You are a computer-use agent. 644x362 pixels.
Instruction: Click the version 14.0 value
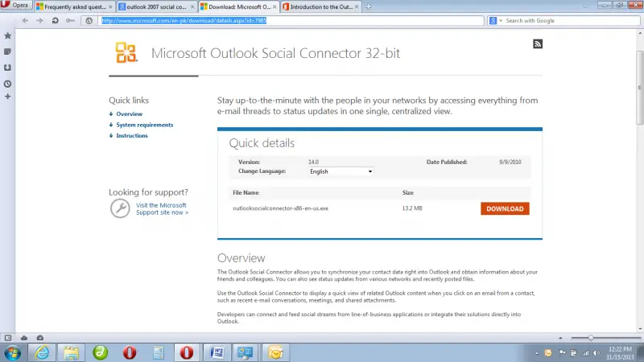(313, 162)
